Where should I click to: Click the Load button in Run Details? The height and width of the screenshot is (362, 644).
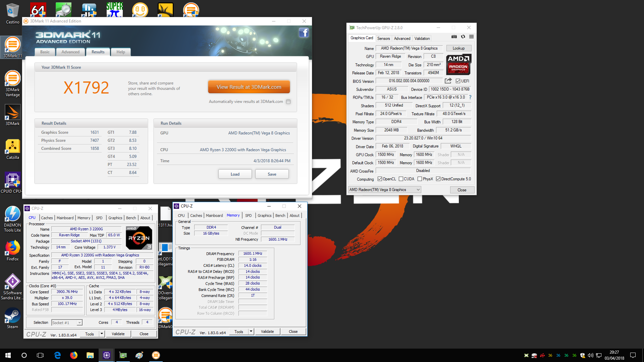235,174
